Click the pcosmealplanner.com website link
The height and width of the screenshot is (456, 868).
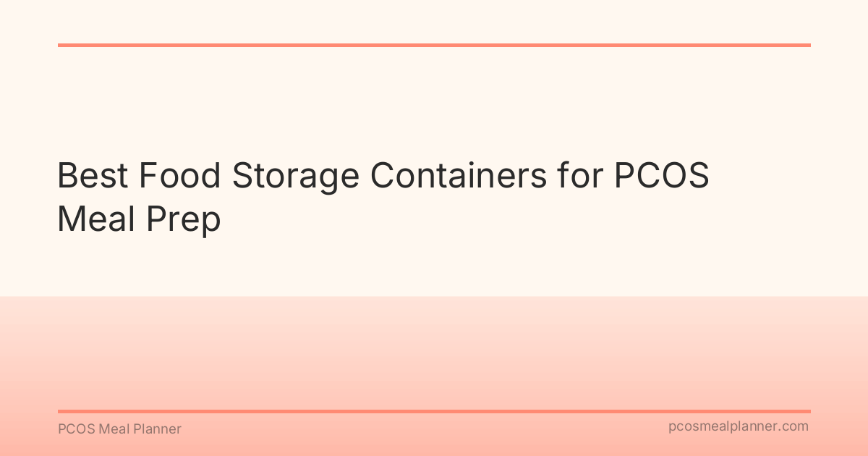click(739, 426)
